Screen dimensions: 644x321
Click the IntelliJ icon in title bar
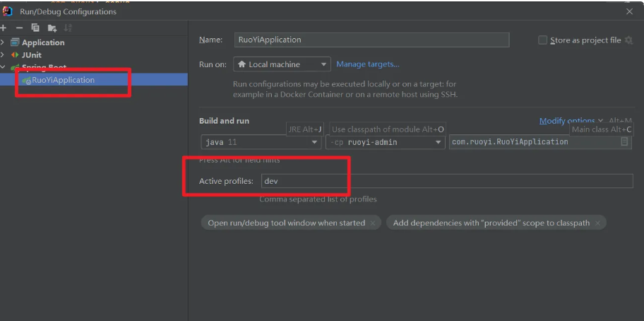(x=7, y=11)
